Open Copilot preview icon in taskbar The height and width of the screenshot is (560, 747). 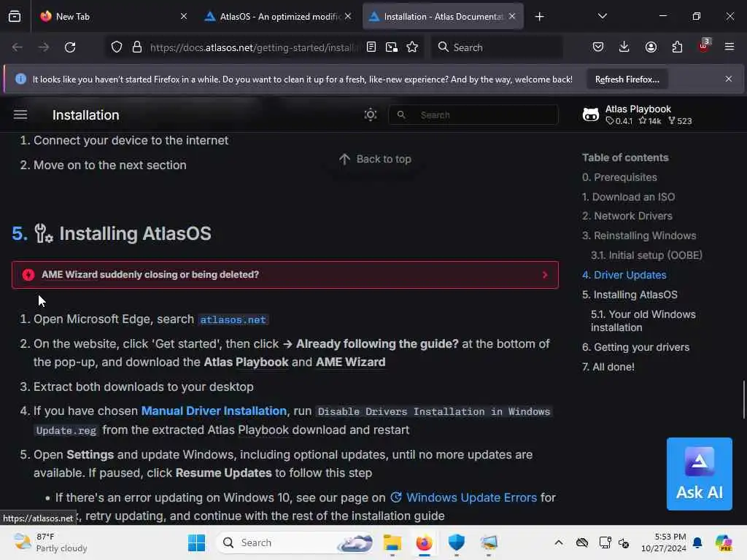click(x=723, y=542)
